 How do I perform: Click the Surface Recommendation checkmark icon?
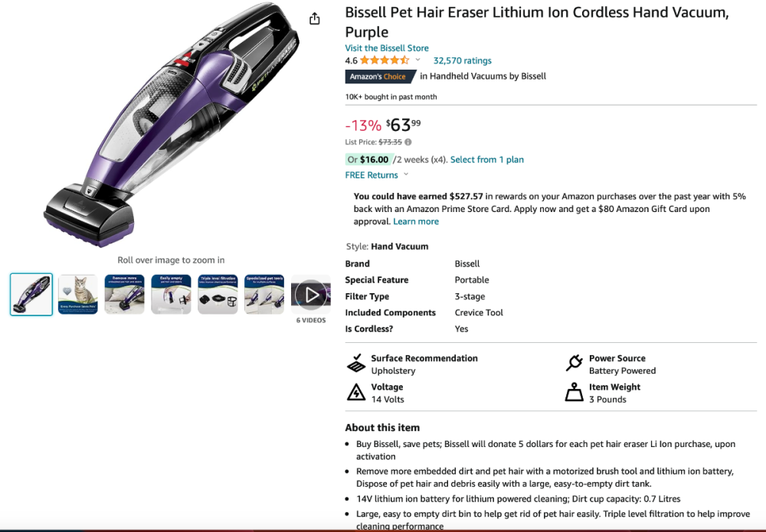point(356,364)
